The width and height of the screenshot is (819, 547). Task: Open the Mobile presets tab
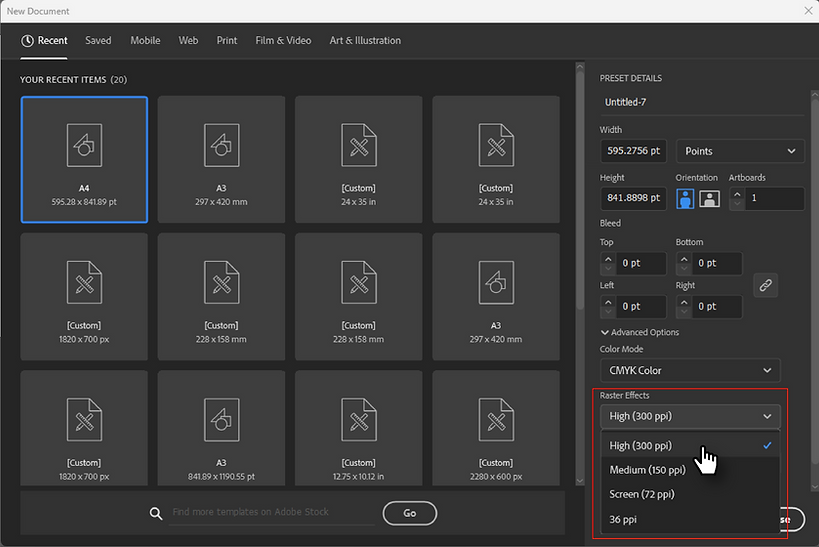(x=145, y=41)
